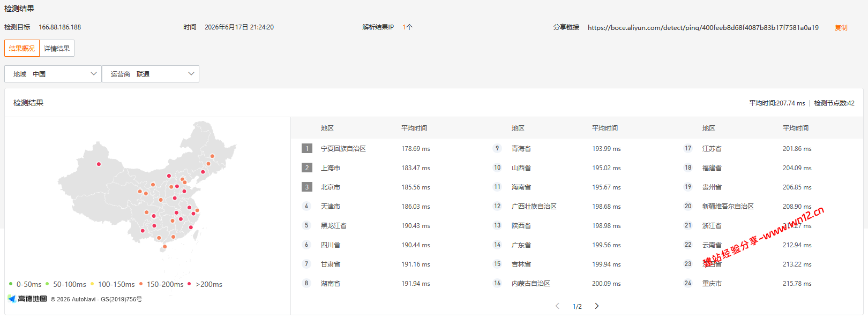Viewport: 868px width, 319px height.
Task: Click the 1/2 page indicator
Action: point(577,307)
